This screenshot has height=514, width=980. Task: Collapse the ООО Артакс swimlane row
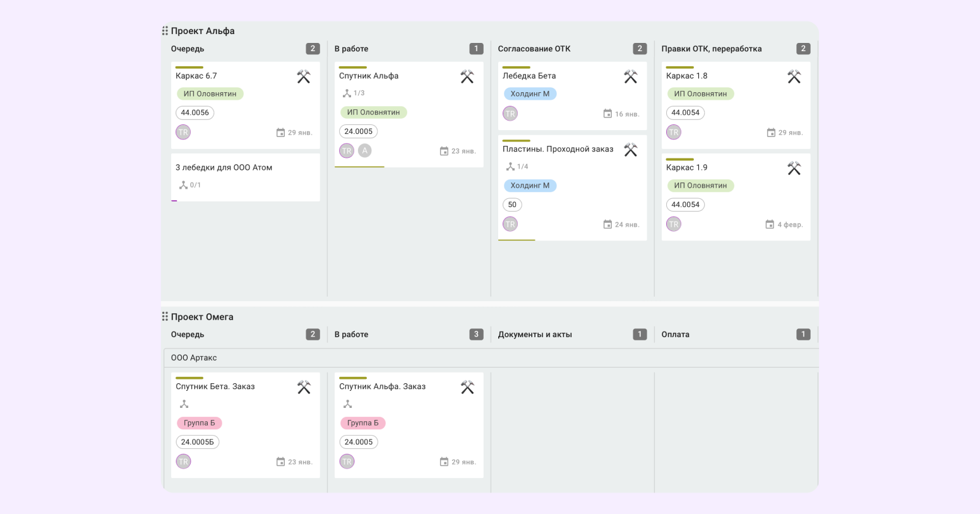(x=194, y=358)
